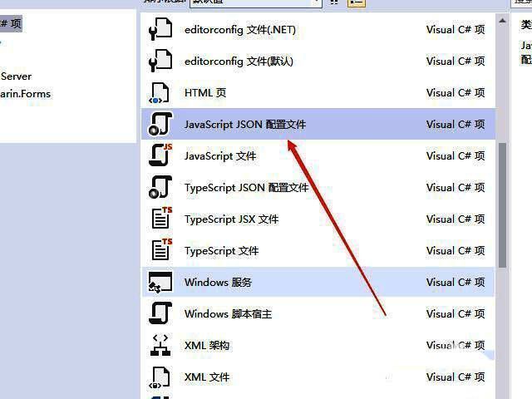The image size is (532, 399).
Task: Click the JavaScript JSON 配置文件 icon
Action: point(159,125)
